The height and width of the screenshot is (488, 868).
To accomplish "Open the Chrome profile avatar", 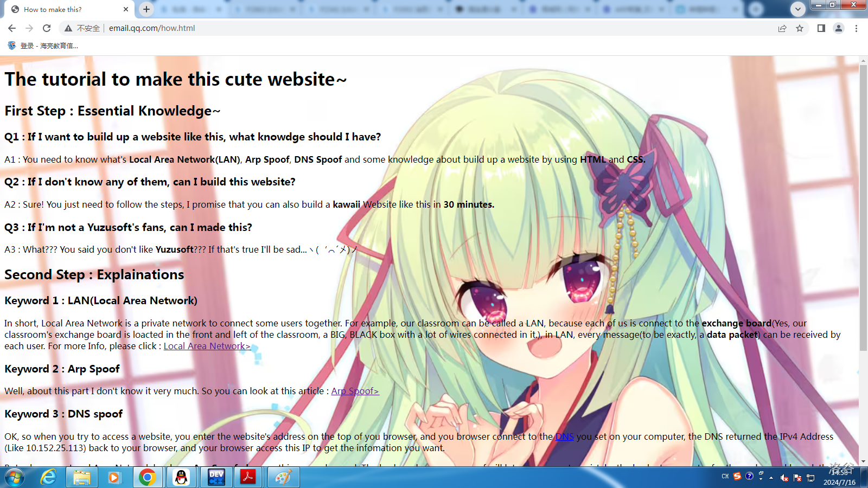I will (x=839, y=28).
